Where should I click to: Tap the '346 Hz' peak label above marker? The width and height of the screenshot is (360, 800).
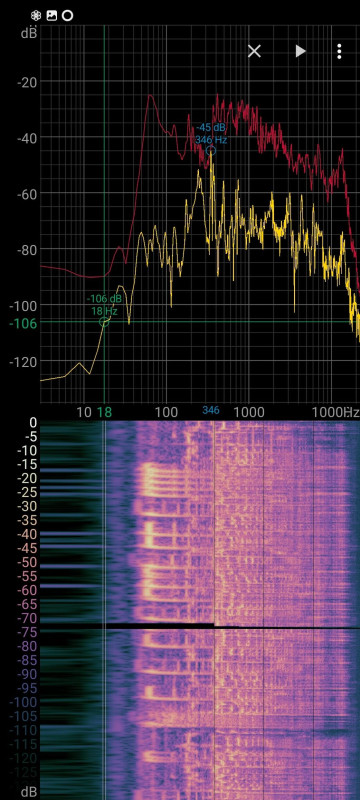click(x=211, y=139)
